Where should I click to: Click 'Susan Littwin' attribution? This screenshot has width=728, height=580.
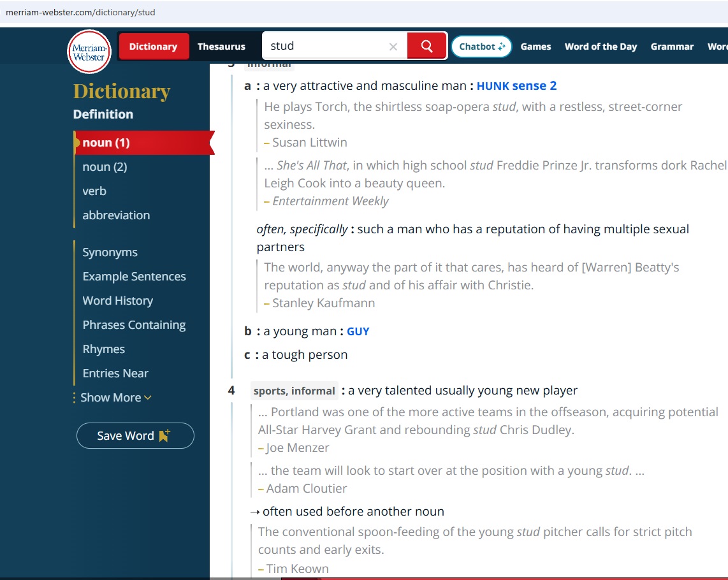(310, 143)
